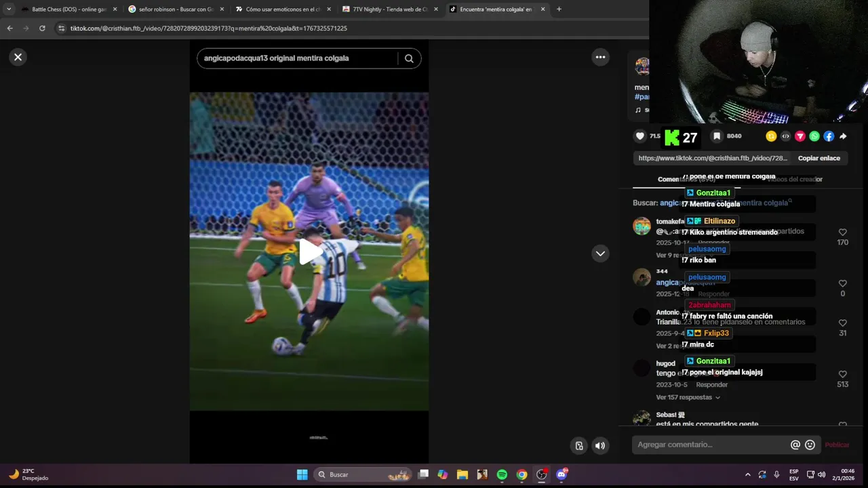868x488 pixels.
Task: Save video with bookmark icon
Action: tap(717, 136)
